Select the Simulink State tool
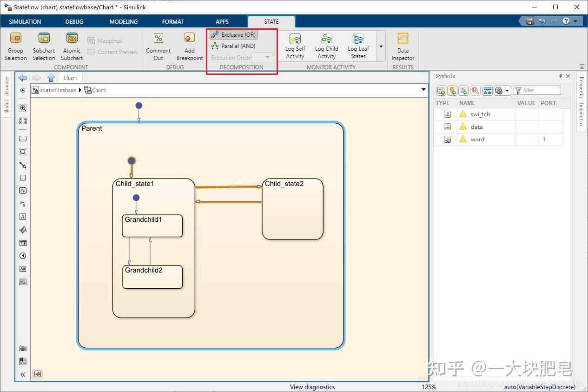 (23, 191)
